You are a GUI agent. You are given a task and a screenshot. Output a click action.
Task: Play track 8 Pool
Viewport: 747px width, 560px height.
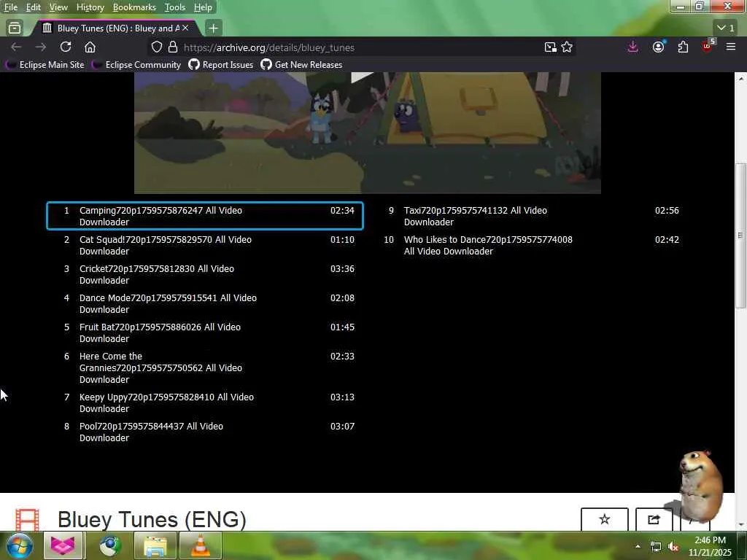(205, 432)
